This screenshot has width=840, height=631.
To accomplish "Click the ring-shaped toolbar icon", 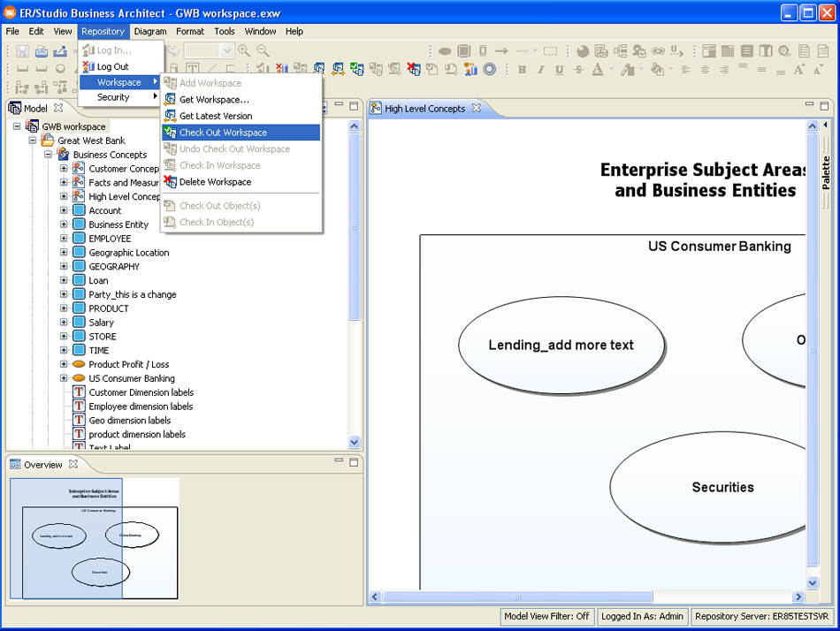I will pos(489,69).
